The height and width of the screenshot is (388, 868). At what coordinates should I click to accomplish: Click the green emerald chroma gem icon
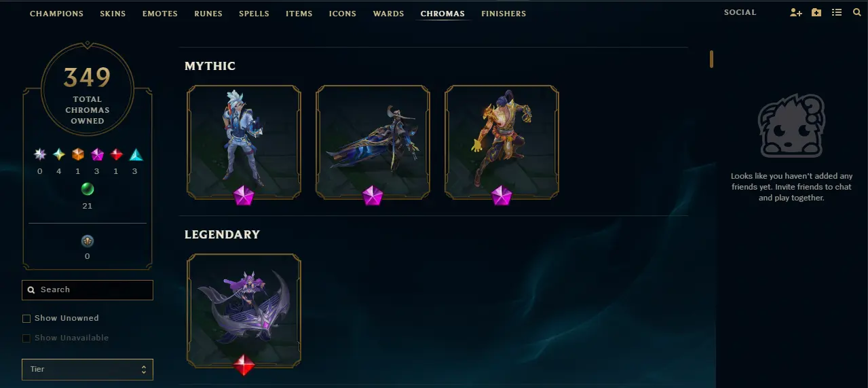click(88, 189)
